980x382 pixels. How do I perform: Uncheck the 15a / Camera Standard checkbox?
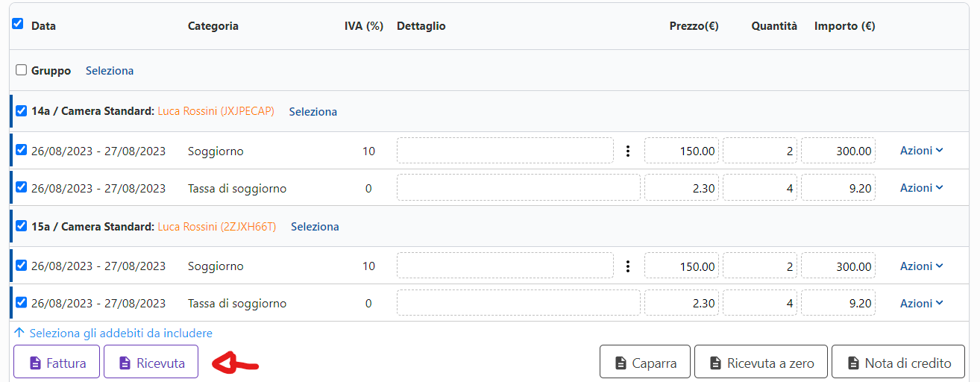22,226
